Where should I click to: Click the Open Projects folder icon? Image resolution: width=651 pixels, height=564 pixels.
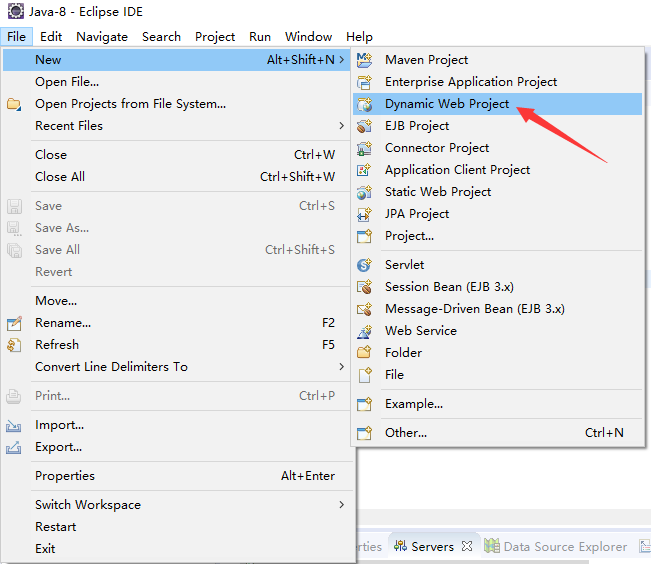coord(14,104)
